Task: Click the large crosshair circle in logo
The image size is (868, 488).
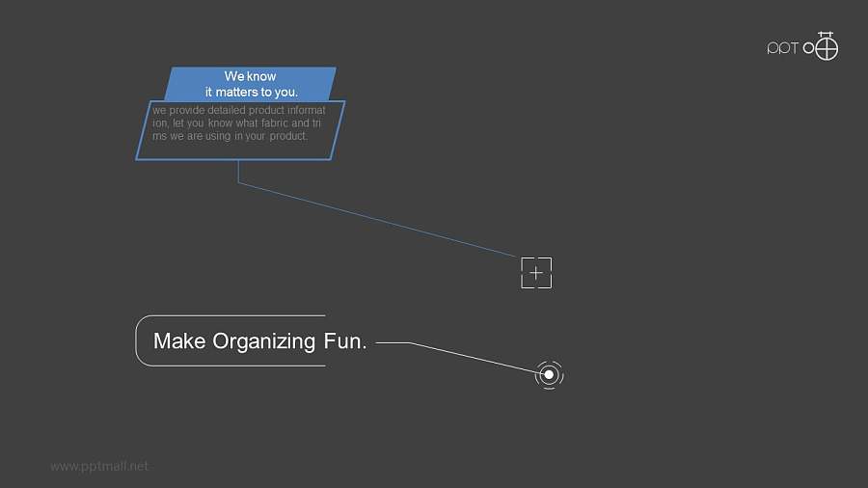Action: pos(827,48)
